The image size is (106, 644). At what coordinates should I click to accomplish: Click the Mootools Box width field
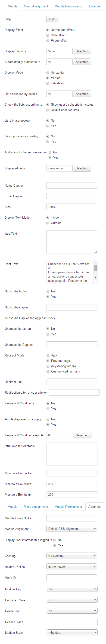[72, 484]
